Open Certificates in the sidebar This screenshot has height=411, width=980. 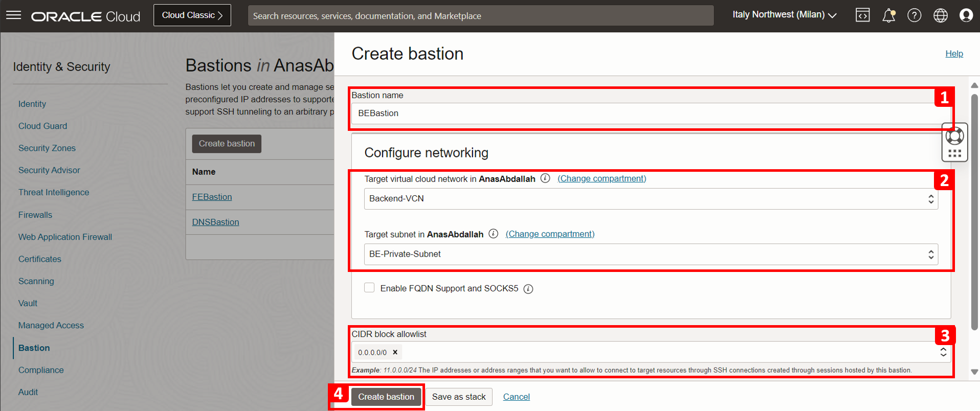coord(40,259)
